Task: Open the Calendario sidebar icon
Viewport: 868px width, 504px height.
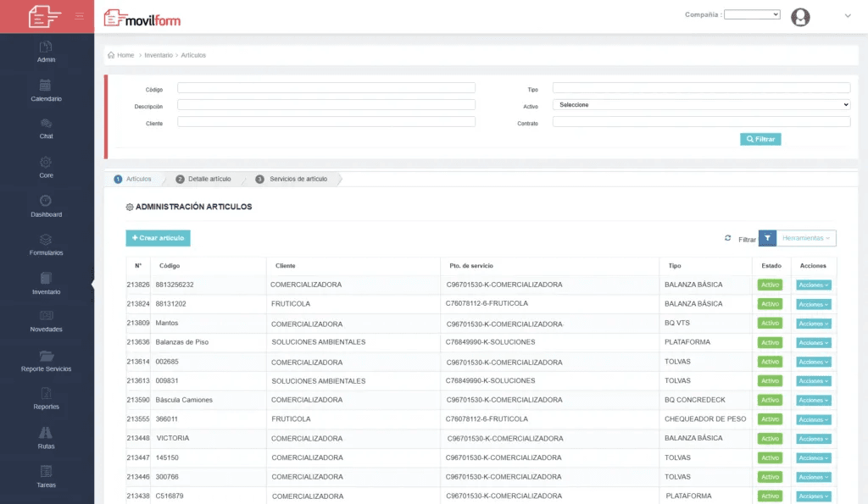Action: coord(46,86)
